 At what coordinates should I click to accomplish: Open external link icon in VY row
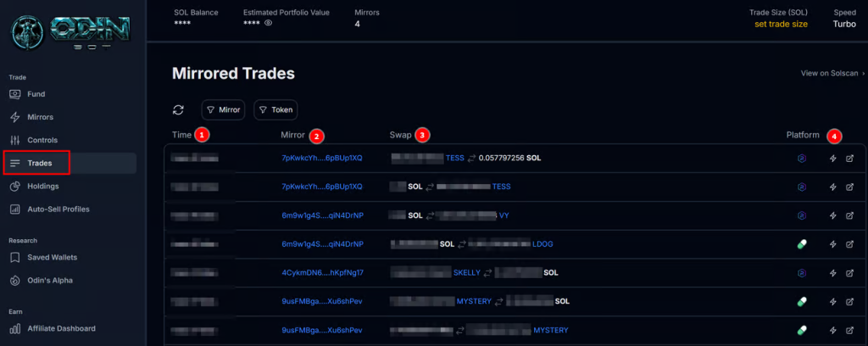coord(849,215)
